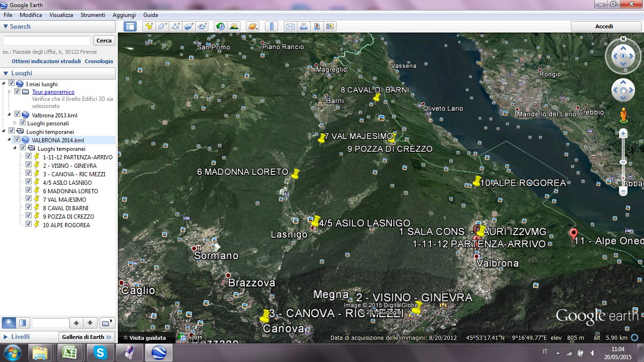Collapse the VALBRONA 2014.kml node

click(10, 140)
